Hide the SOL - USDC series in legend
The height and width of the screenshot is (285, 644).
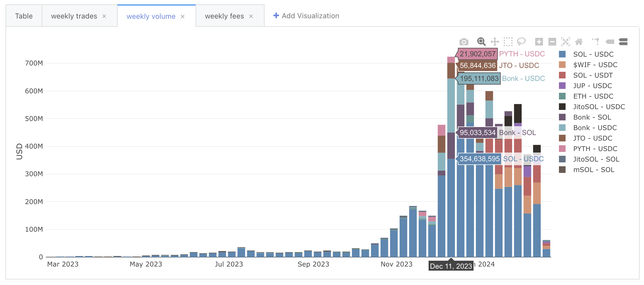(x=593, y=54)
